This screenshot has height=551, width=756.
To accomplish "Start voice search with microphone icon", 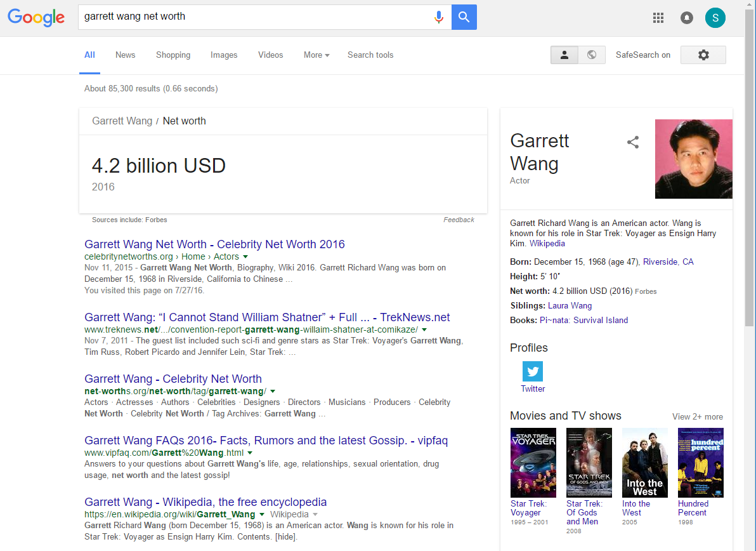I will click(439, 17).
